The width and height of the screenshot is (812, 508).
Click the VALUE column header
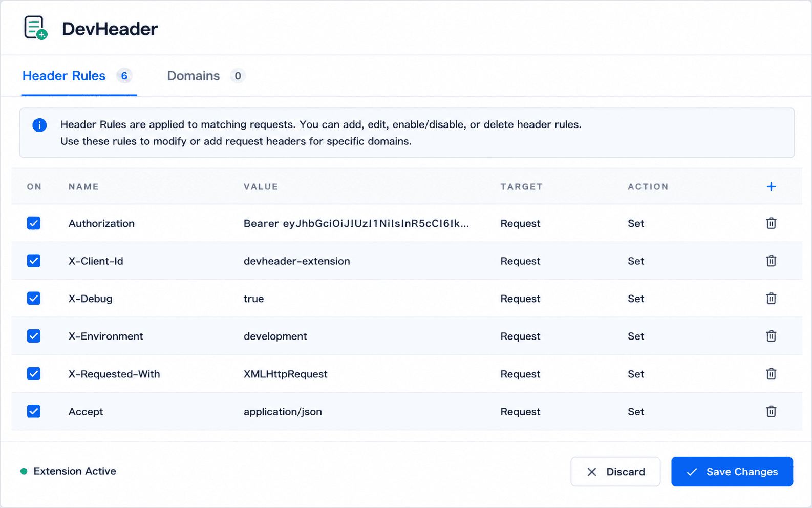261,187
